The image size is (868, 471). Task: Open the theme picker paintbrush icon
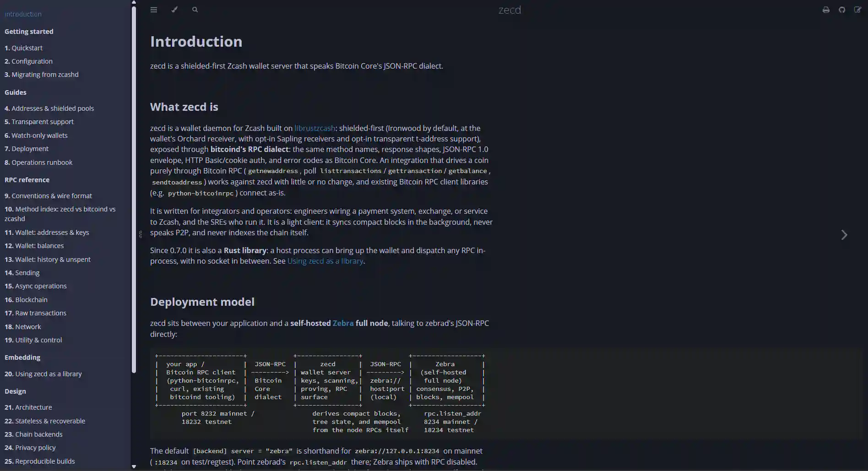click(174, 10)
